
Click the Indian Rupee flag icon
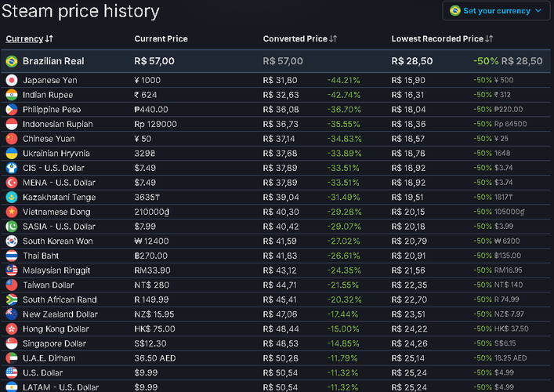pos(12,95)
